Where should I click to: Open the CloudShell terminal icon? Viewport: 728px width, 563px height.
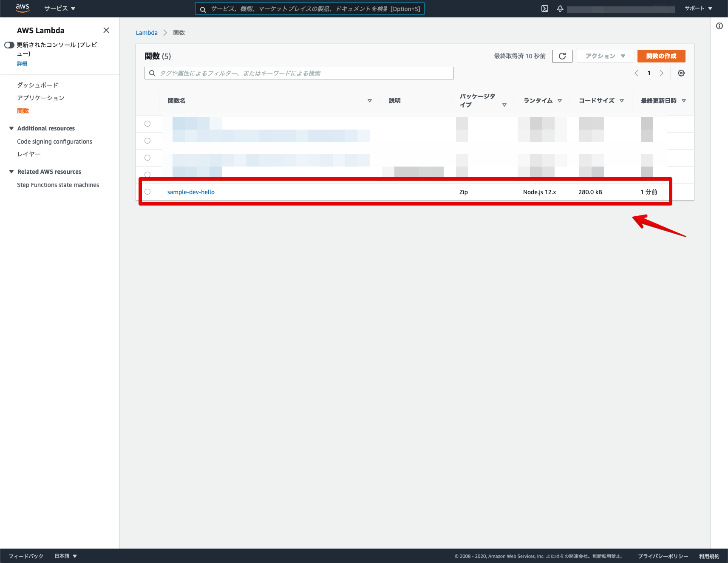click(545, 8)
